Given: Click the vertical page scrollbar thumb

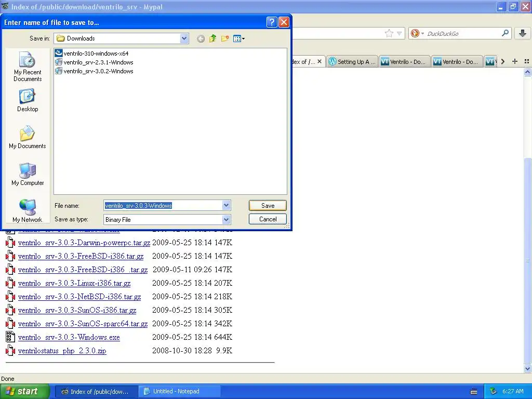Looking at the screenshot, I should click(527, 261).
